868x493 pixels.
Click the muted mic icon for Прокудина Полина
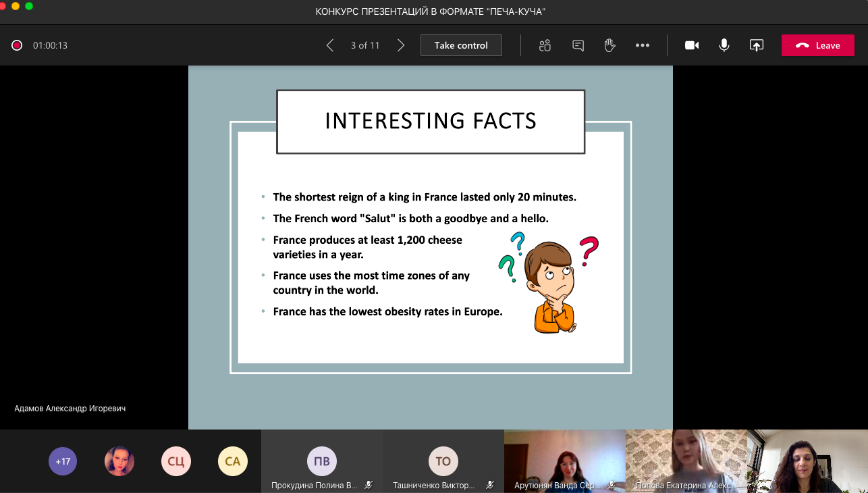coord(369,485)
